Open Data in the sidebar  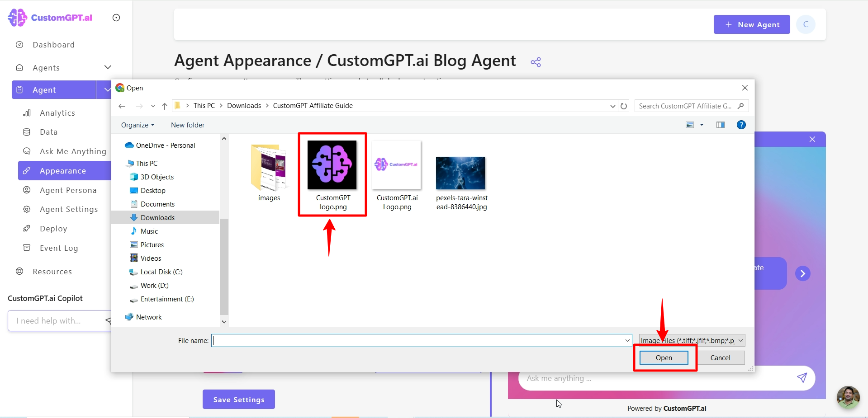(x=49, y=132)
